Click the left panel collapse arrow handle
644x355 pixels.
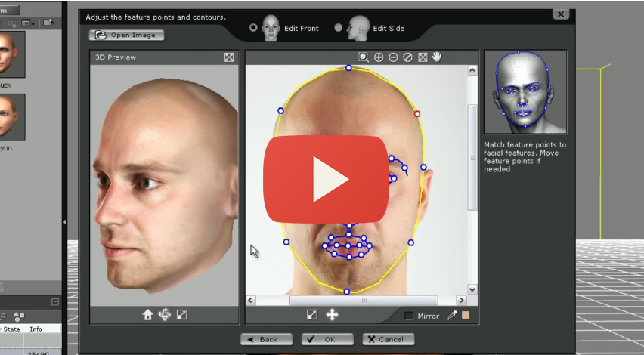pos(64,222)
